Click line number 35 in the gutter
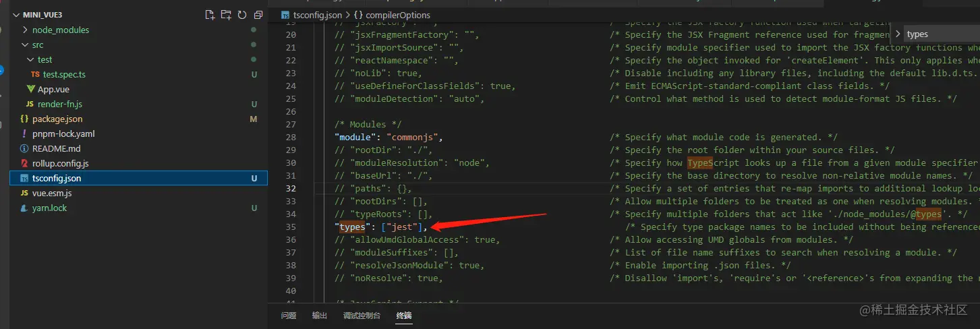 coord(291,227)
